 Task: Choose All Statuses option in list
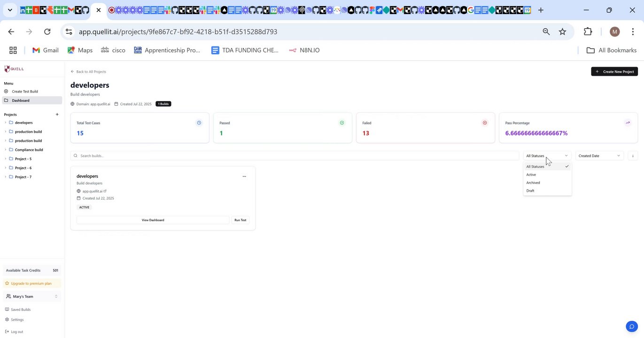point(547,167)
